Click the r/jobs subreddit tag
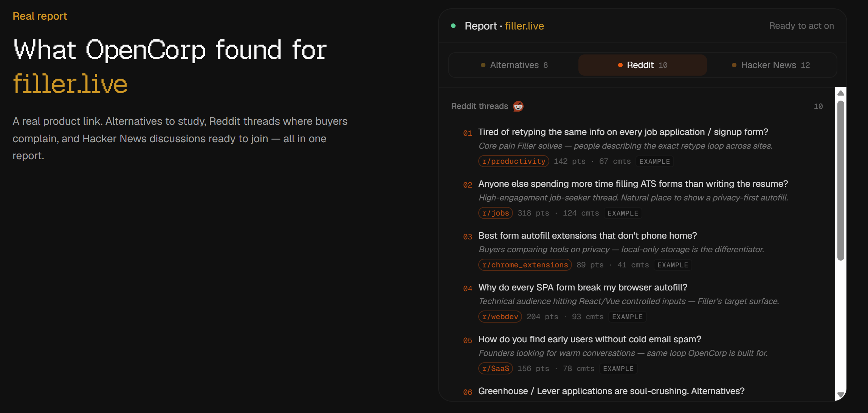 (x=496, y=213)
